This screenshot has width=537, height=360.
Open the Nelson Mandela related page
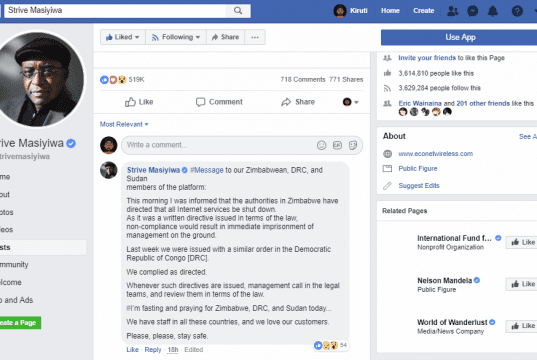pyautogui.click(x=445, y=281)
